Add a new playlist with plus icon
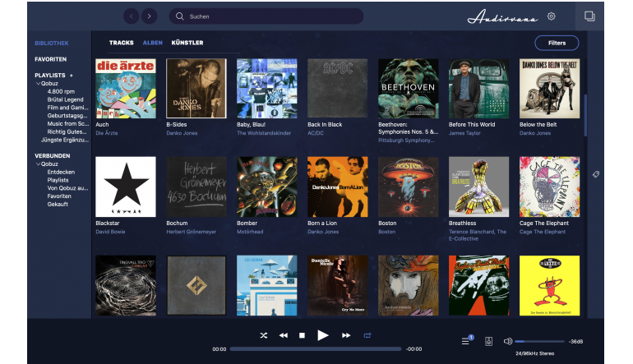633x364 pixels. coord(71,76)
